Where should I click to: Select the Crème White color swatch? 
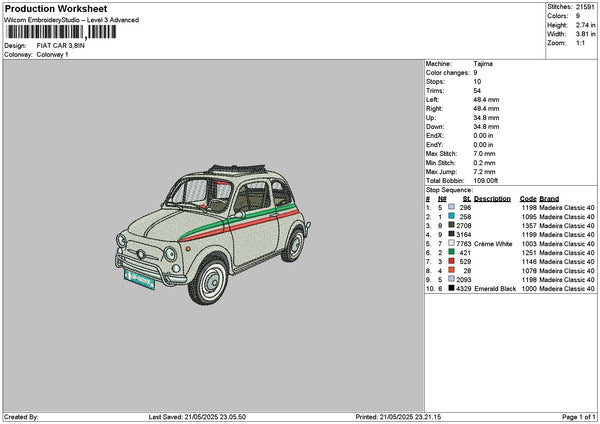pyautogui.click(x=452, y=243)
